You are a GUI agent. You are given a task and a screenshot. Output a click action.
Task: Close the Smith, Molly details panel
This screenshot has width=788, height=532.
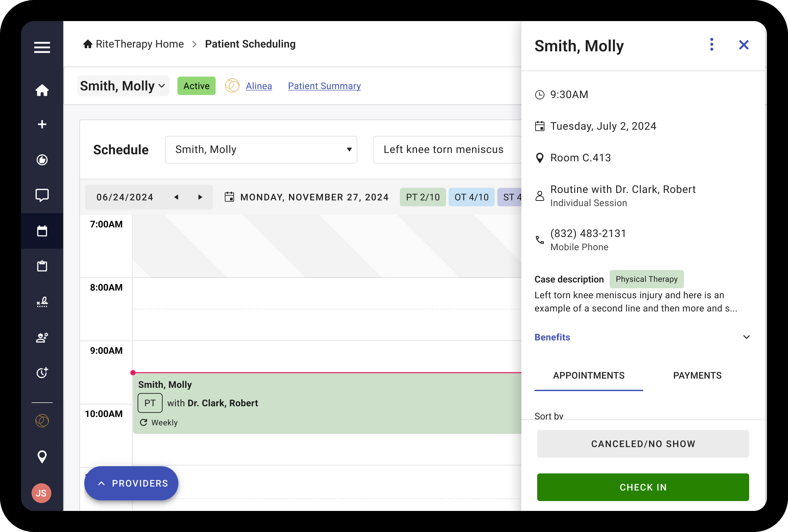click(x=744, y=45)
